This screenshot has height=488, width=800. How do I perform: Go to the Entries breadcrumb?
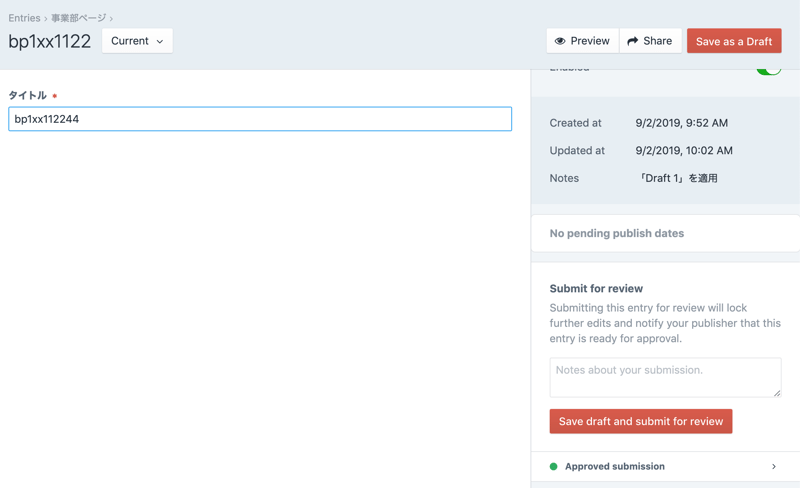pos(24,18)
